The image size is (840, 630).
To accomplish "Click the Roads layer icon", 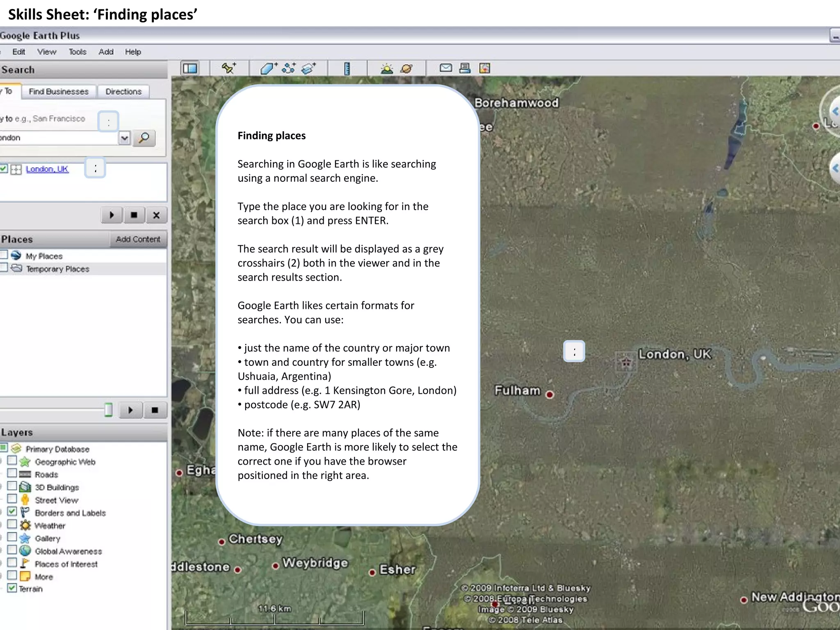I will tap(25, 475).
